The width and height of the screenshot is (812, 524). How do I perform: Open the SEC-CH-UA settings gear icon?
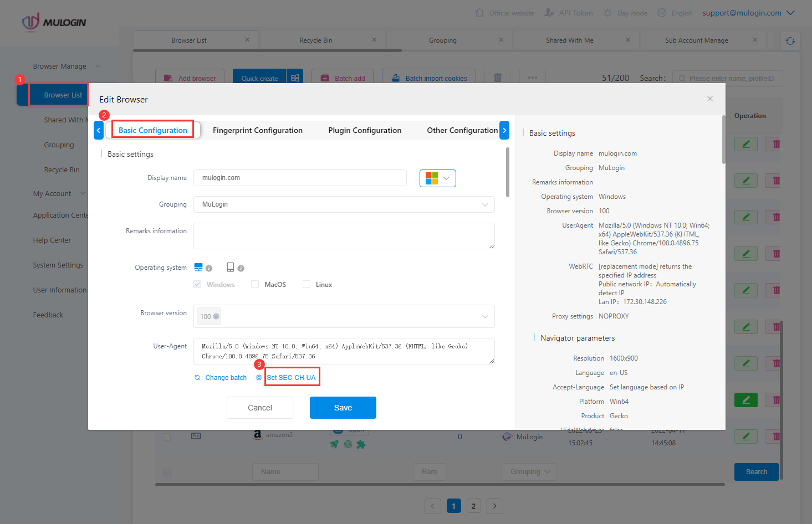258,377
